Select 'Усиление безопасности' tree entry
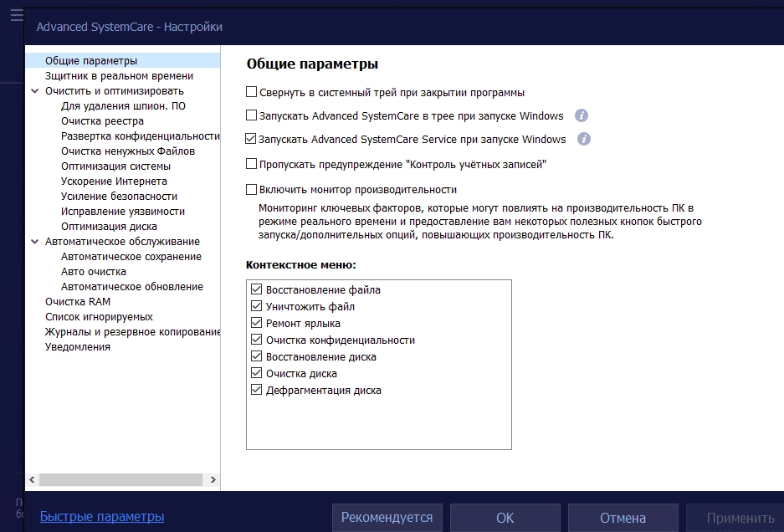This screenshot has width=784, height=532. (119, 196)
